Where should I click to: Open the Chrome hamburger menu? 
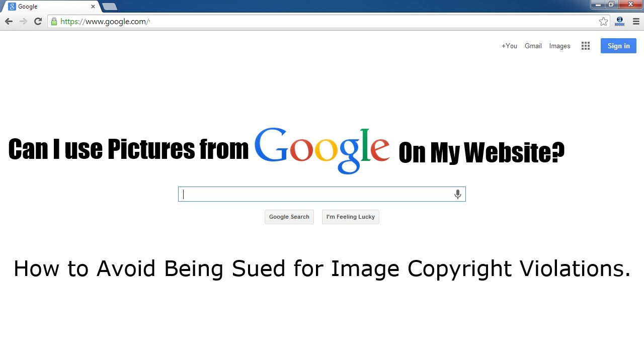pyautogui.click(x=636, y=21)
